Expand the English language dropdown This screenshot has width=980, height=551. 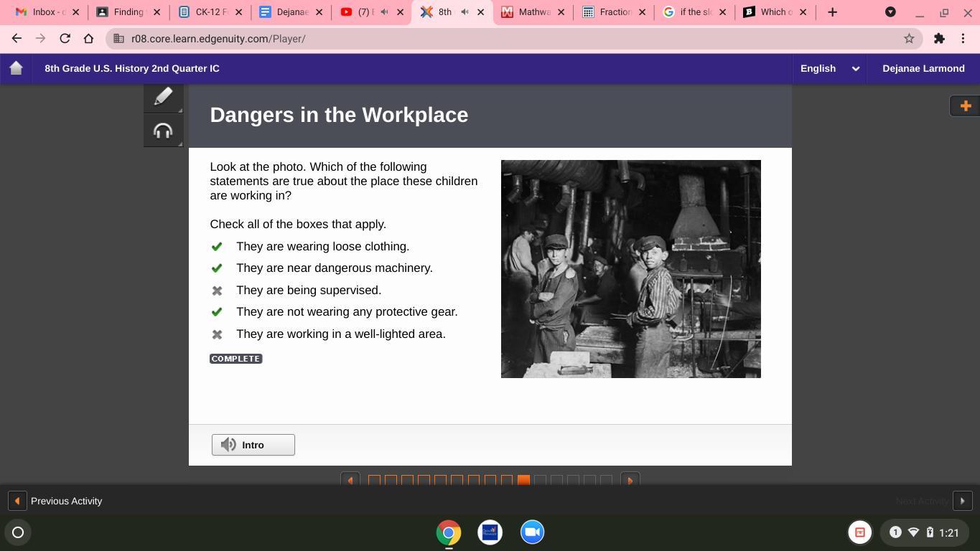click(829, 68)
